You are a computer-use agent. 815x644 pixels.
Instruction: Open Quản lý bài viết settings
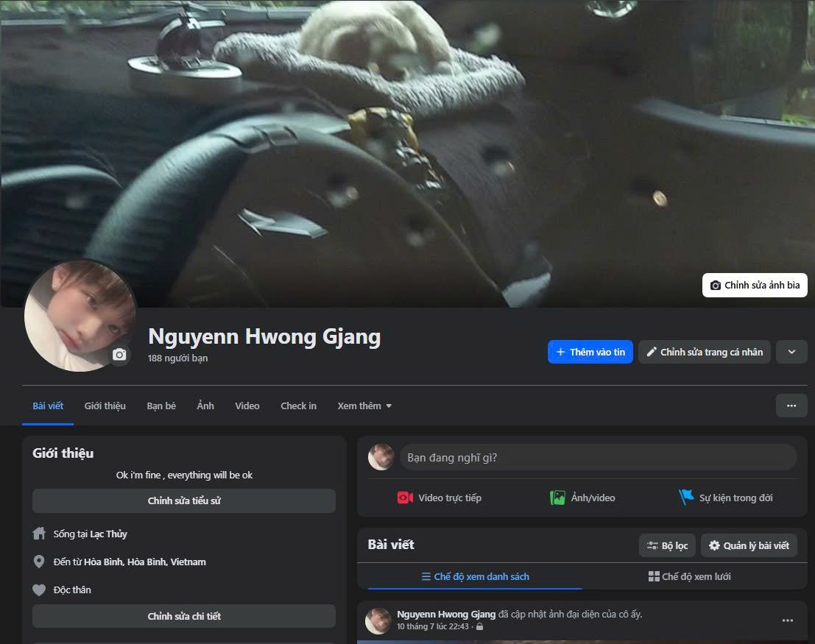(x=749, y=545)
